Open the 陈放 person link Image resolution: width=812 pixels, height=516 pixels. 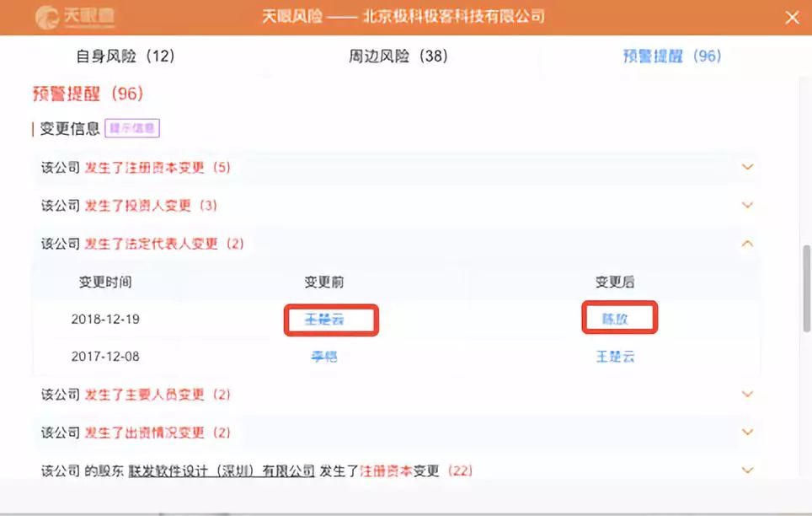point(615,320)
